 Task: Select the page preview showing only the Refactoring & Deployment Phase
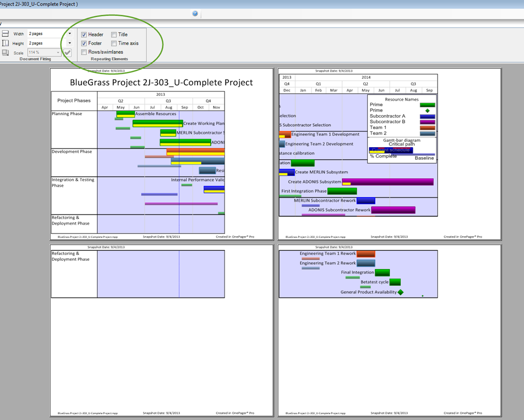pyautogui.click(x=162, y=330)
